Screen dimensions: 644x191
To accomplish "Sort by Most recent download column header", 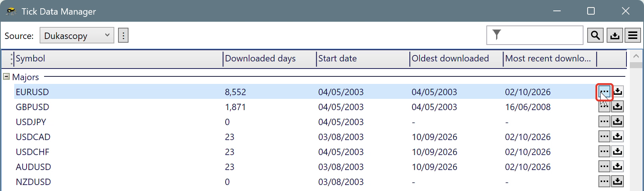I will (x=550, y=59).
